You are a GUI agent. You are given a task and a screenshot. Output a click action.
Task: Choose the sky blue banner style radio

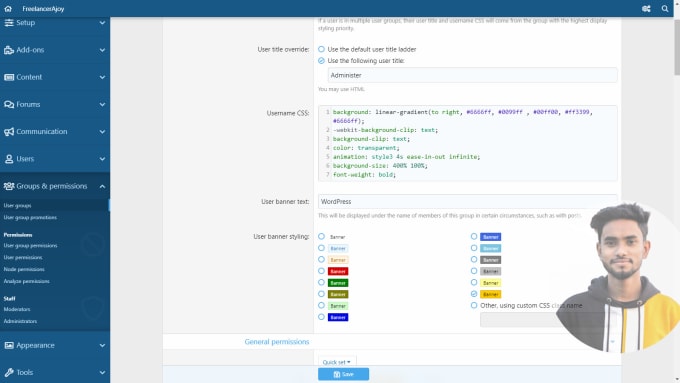(x=474, y=248)
